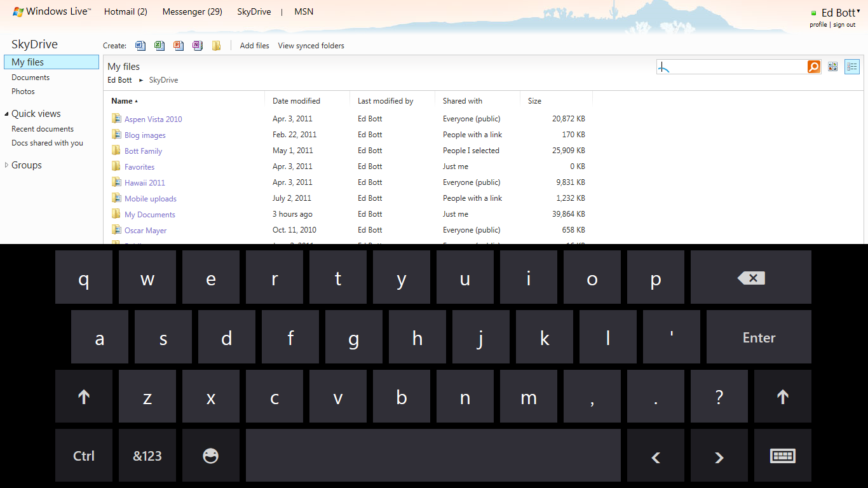Tap the &123 symbols key
Image resolution: width=868 pixels, height=488 pixels.
coord(147,456)
